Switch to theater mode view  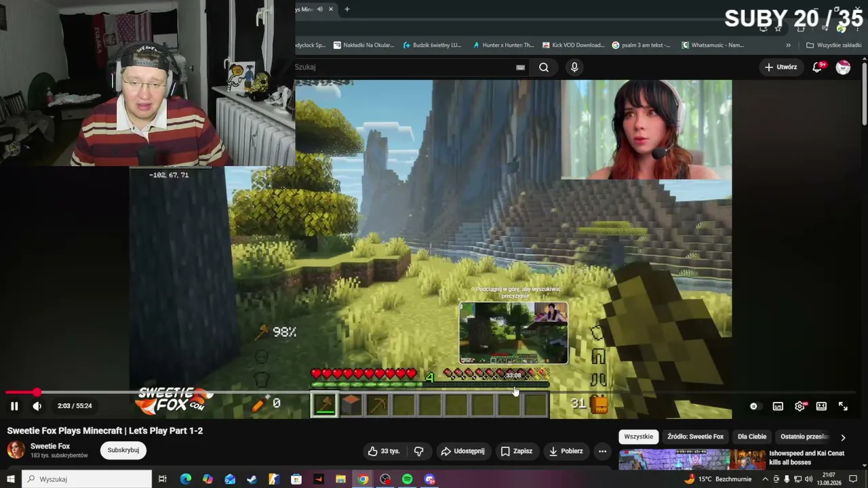pyautogui.click(x=821, y=406)
